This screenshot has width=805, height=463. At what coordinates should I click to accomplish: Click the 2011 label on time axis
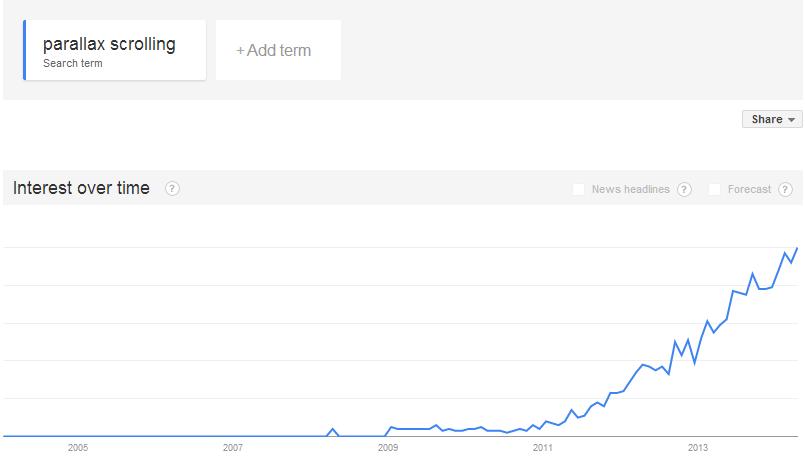(543, 448)
